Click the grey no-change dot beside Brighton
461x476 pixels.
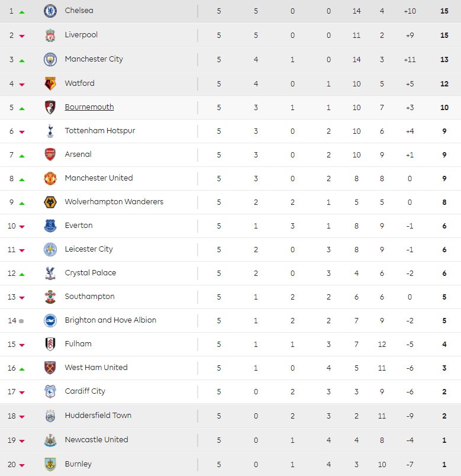[21, 320]
